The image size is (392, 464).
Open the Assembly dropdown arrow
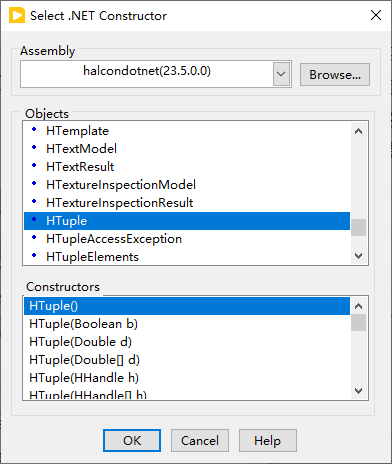(x=281, y=74)
